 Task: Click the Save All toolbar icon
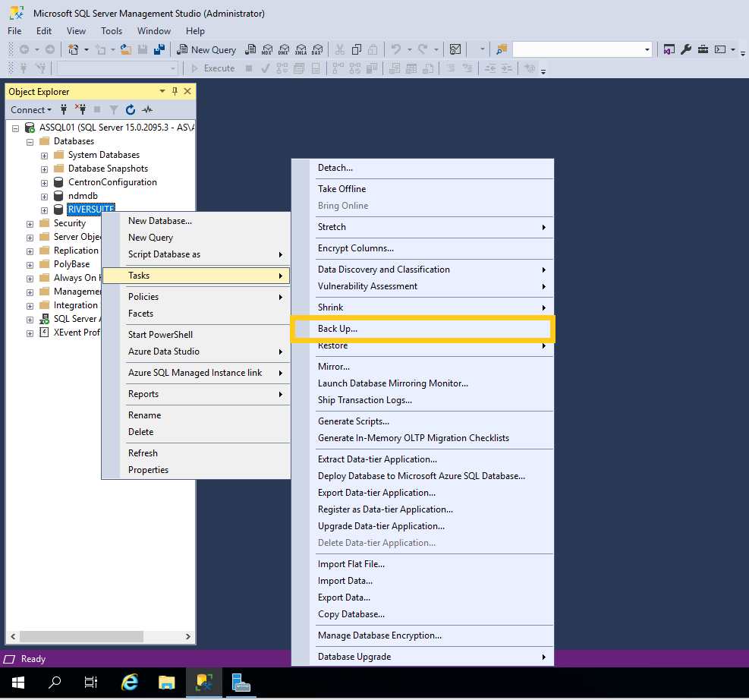point(159,49)
